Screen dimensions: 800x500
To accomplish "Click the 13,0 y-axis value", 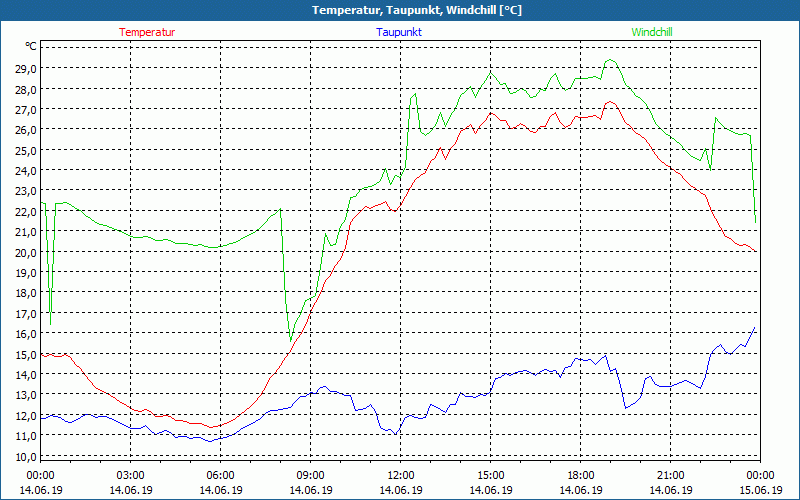I will click(x=26, y=395).
